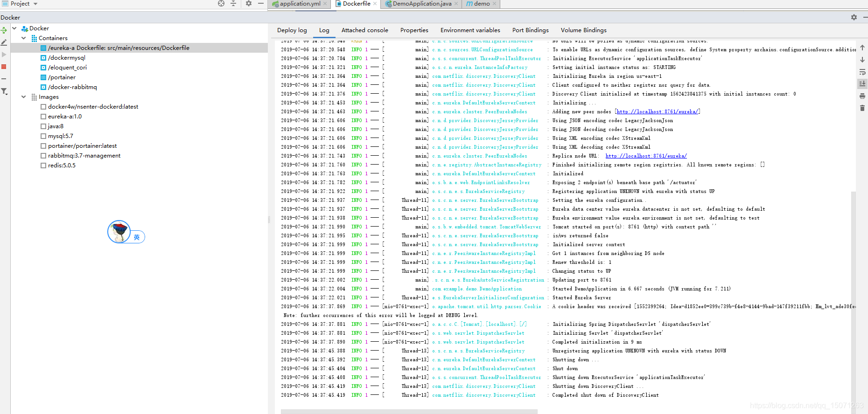Close the application.yml tab
Viewport: 868px width, 414px height.
[325, 4]
